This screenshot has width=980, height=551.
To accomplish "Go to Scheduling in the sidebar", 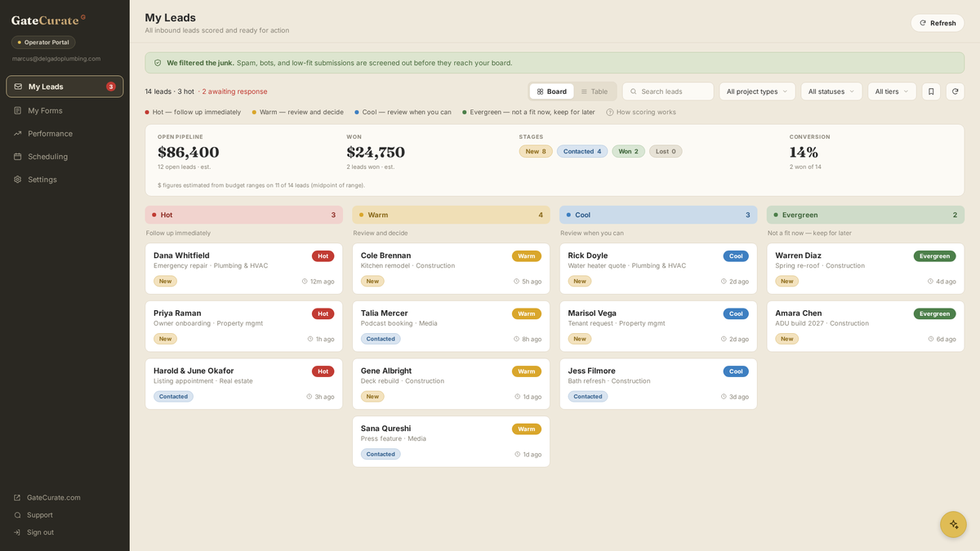I will tap(65, 156).
